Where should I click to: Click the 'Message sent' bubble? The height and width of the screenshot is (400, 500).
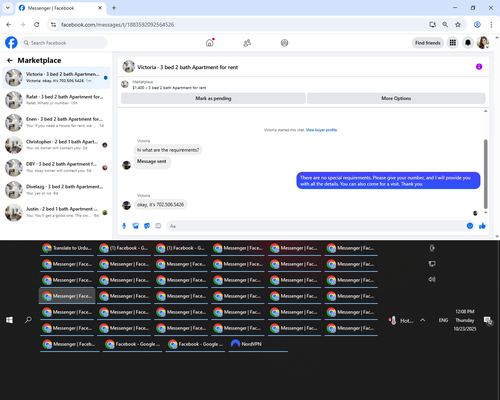[x=152, y=162]
